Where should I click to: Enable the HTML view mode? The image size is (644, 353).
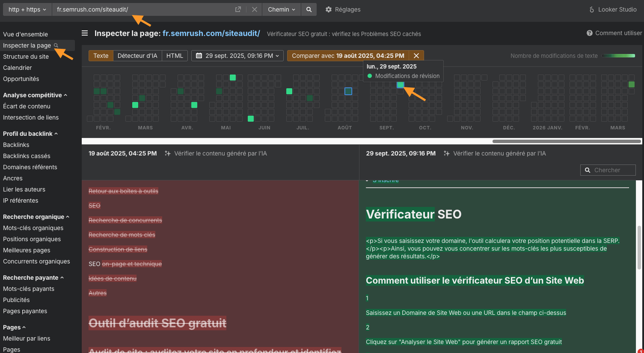[x=175, y=55]
